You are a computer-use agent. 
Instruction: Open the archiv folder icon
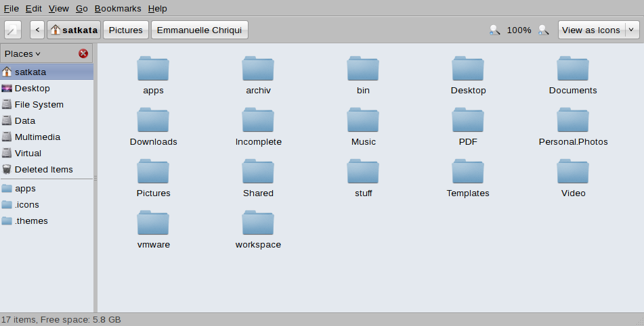258,68
